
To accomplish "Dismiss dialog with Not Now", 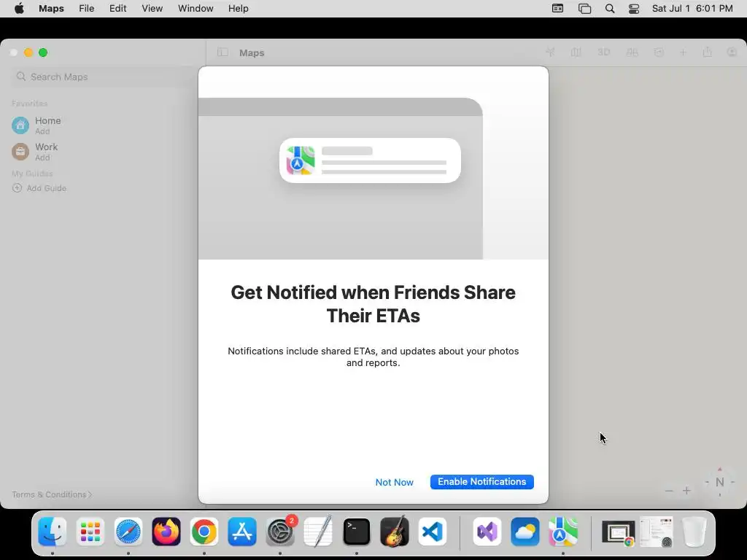I will click(x=395, y=483).
